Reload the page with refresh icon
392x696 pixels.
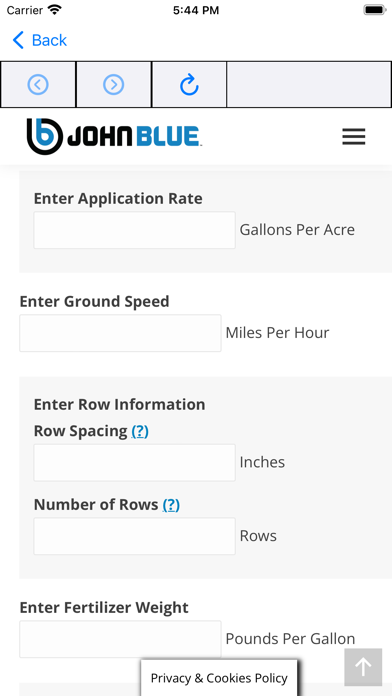pos(189,84)
